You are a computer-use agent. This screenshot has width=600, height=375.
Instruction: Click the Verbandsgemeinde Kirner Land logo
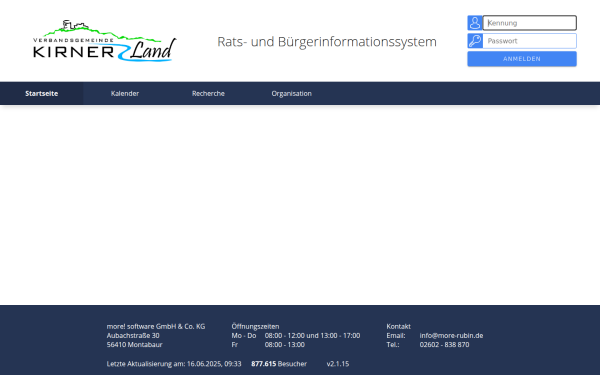[104, 41]
